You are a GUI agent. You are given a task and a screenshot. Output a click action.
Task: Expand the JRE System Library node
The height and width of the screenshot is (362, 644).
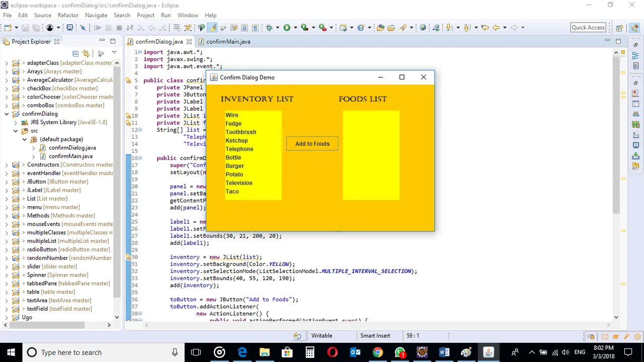click(x=16, y=122)
